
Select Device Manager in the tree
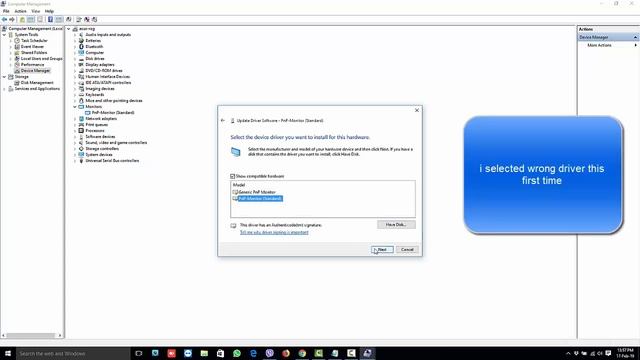[35, 71]
